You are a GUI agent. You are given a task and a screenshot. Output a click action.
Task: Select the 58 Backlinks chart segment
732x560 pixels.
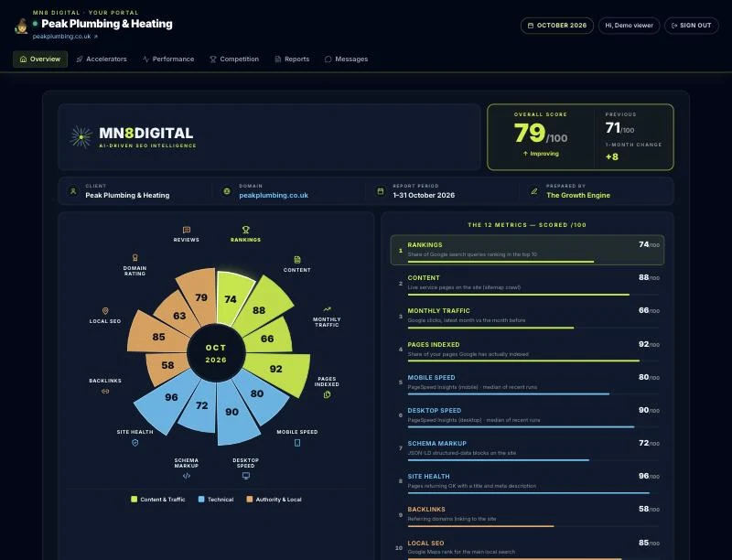coord(167,367)
